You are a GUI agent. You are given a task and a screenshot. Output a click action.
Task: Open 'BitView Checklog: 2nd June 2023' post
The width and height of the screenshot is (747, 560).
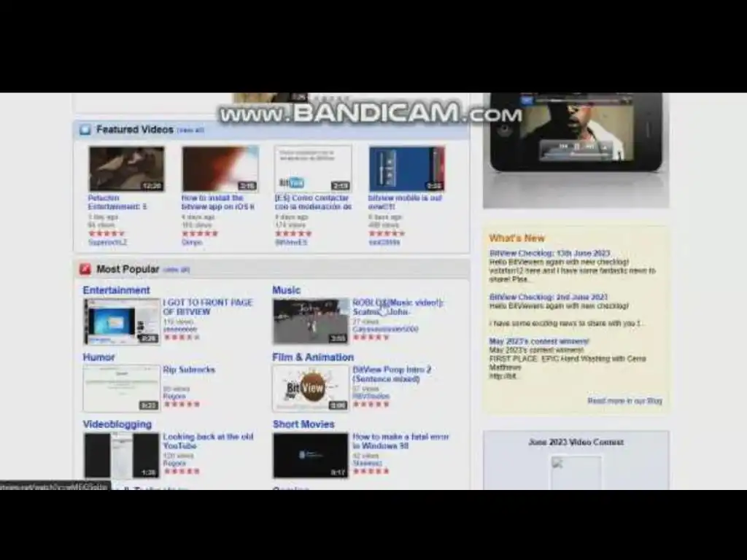tap(549, 297)
